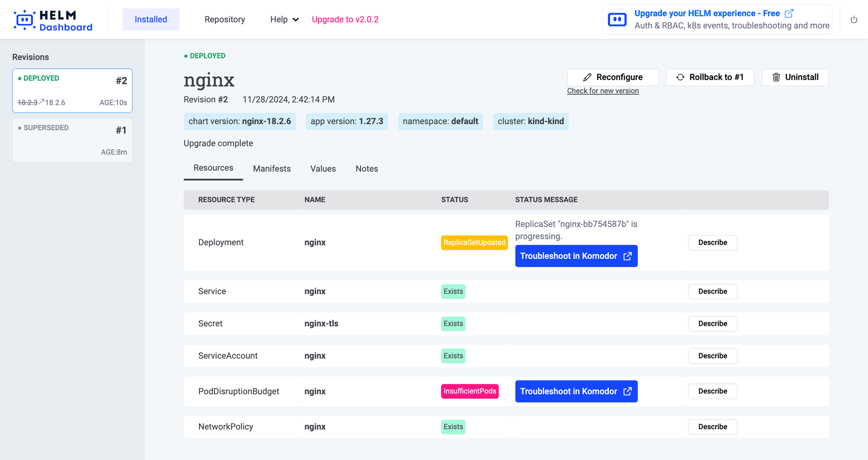The image size is (868, 460).
Task: Click chart version nginx-18.2.6 tag
Action: point(240,122)
